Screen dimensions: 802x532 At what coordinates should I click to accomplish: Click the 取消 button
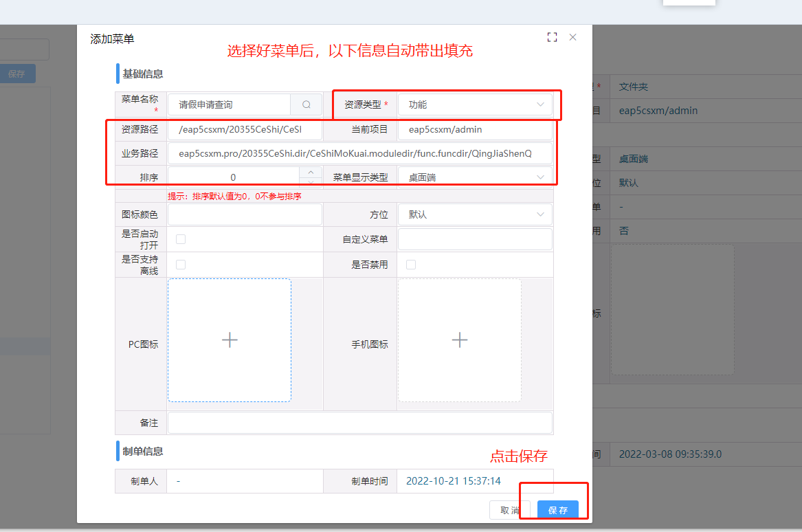[509, 510]
